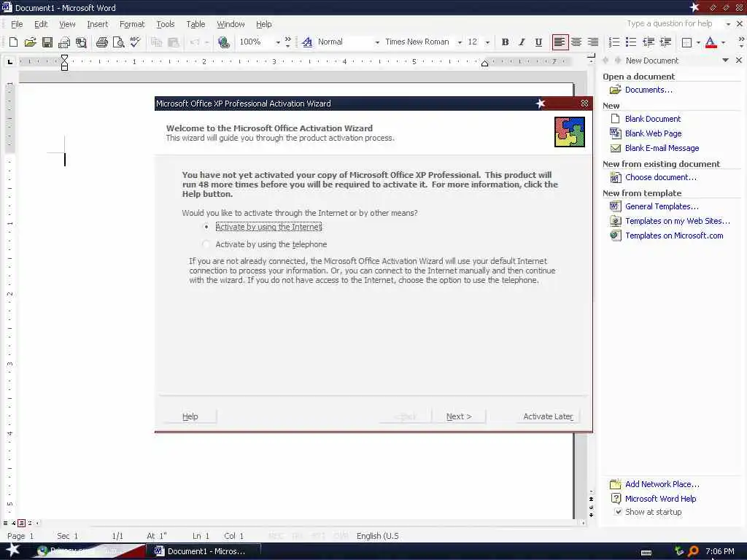The height and width of the screenshot is (560, 747).
Task: Click the Open folder toolbar icon
Action: tap(30, 42)
